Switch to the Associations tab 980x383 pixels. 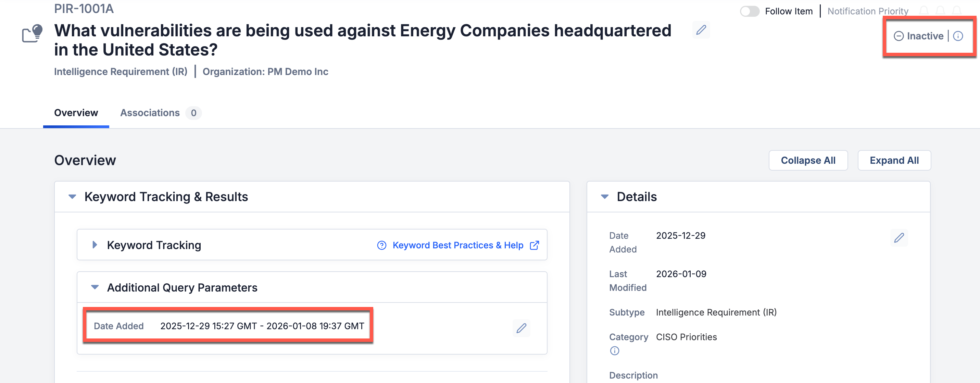click(x=150, y=113)
